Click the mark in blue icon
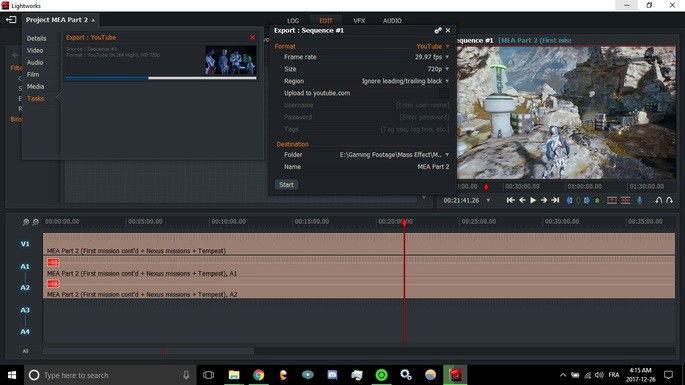Viewport: 685px width, 385px height. (569, 200)
